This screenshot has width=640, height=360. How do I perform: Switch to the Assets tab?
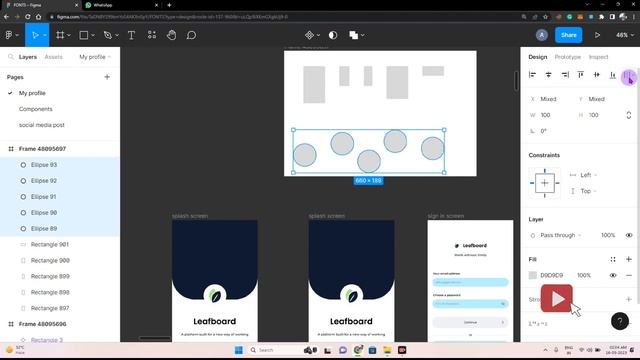tap(53, 57)
